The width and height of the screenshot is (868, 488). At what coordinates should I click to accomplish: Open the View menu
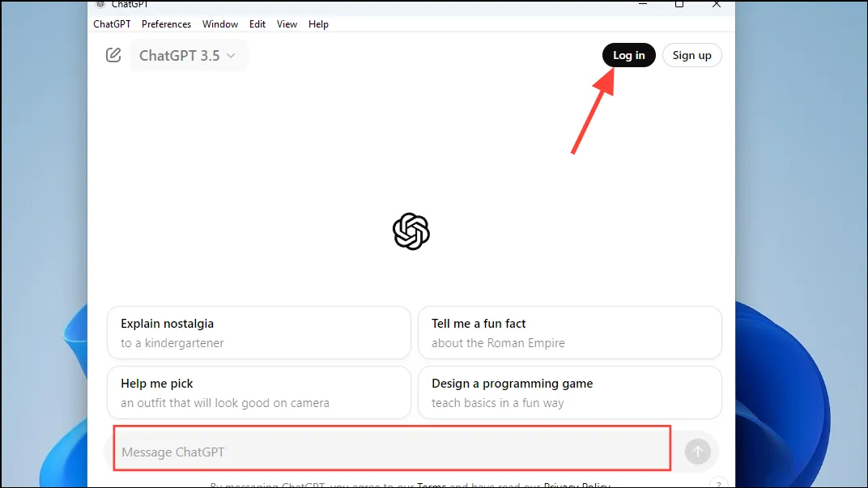[287, 24]
